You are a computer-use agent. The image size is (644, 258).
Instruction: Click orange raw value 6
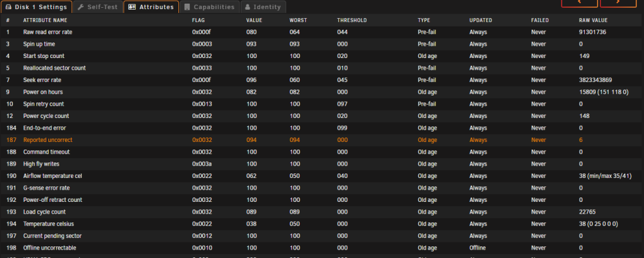pos(581,140)
